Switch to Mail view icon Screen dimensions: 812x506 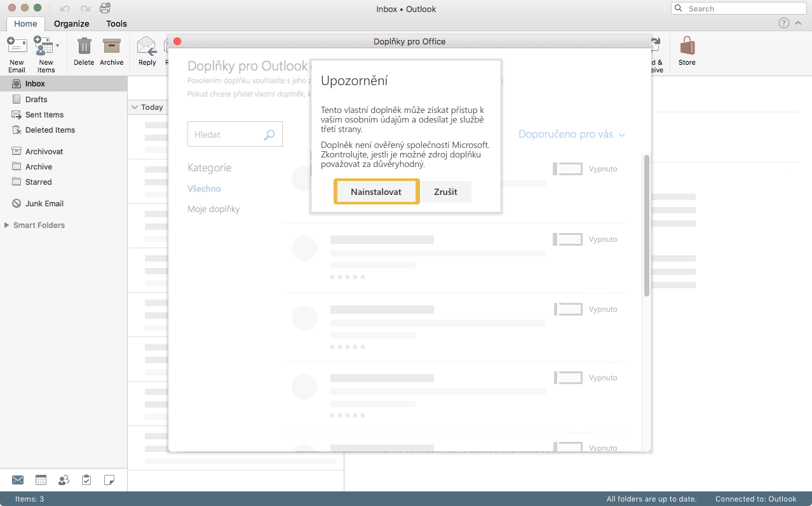(x=18, y=480)
